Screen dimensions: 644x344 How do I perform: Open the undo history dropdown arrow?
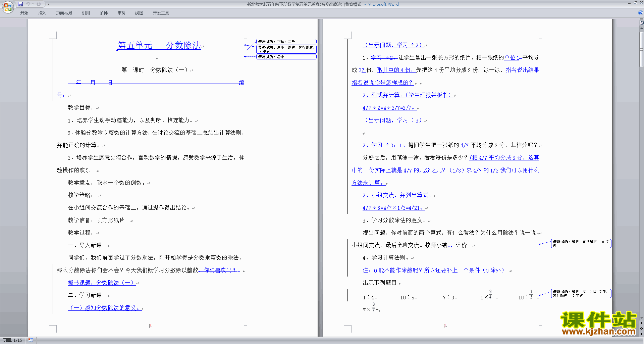click(x=33, y=4)
